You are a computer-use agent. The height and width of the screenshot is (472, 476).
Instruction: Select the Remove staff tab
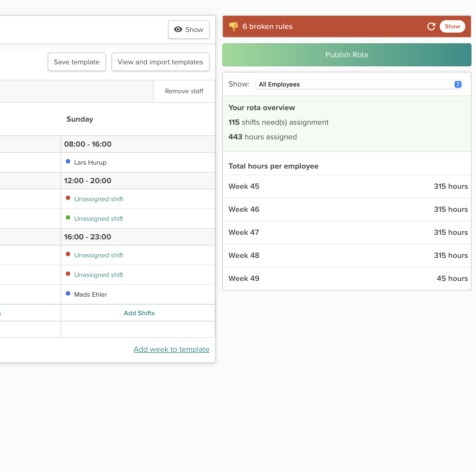click(x=184, y=91)
